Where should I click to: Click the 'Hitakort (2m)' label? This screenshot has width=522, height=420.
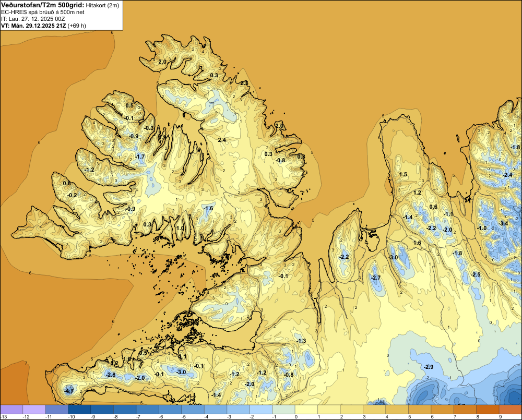[102, 5]
